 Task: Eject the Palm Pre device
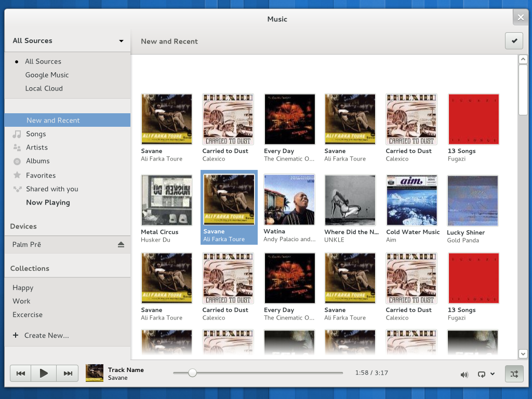click(121, 245)
